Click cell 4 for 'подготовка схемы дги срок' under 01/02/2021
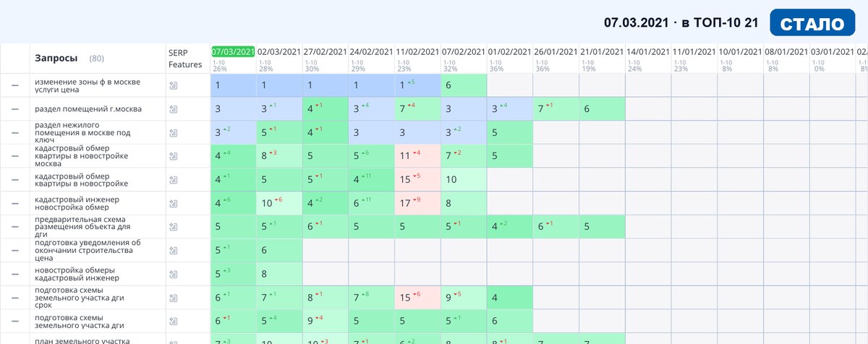 point(510,297)
